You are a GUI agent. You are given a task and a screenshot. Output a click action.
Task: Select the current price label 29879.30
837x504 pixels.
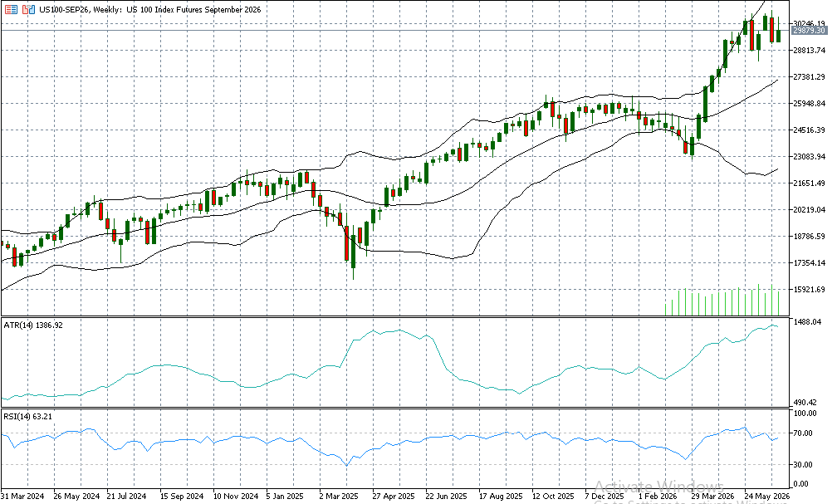tap(809, 31)
